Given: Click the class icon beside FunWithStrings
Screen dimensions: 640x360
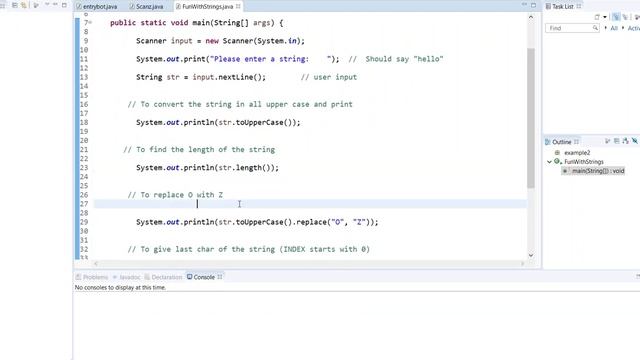Looking at the screenshot, I should tap(557, 162).
